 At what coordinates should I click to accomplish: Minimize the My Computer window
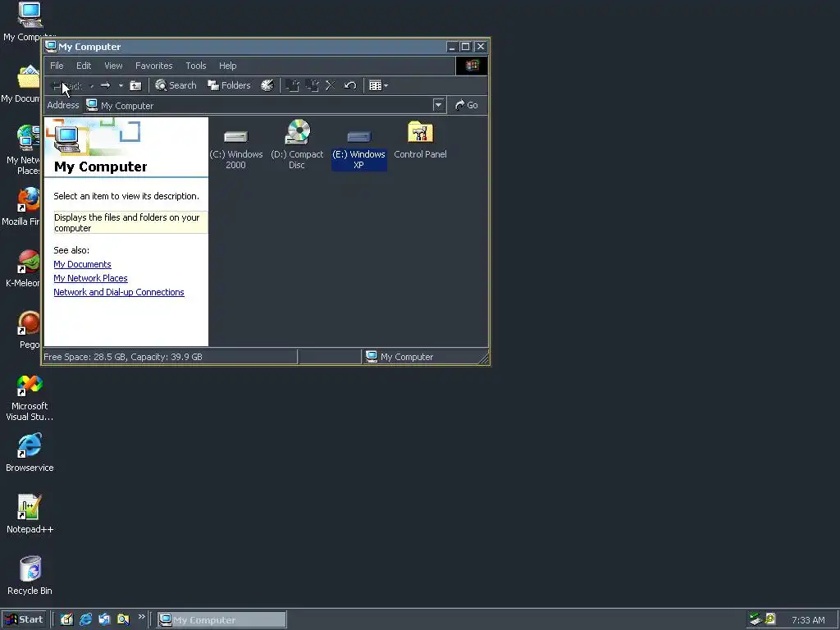click(452, 47)
